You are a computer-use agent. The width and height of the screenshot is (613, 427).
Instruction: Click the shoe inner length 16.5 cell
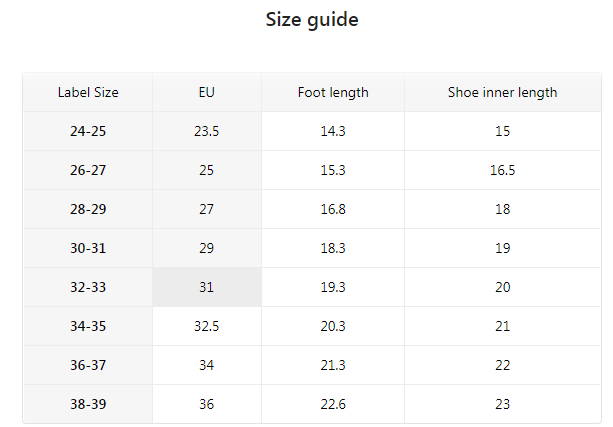[502, 170]
